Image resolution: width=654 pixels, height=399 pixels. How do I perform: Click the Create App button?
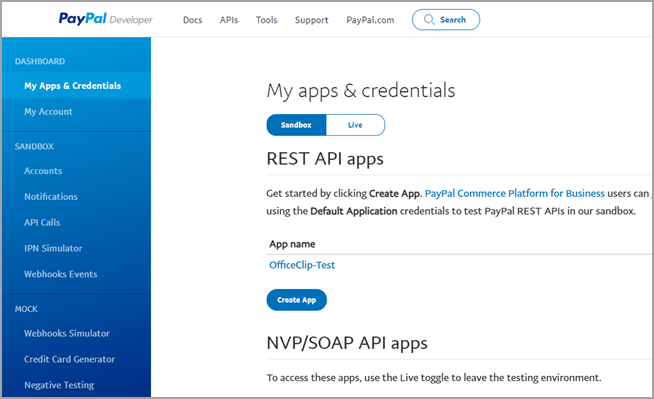pos(297,300)
